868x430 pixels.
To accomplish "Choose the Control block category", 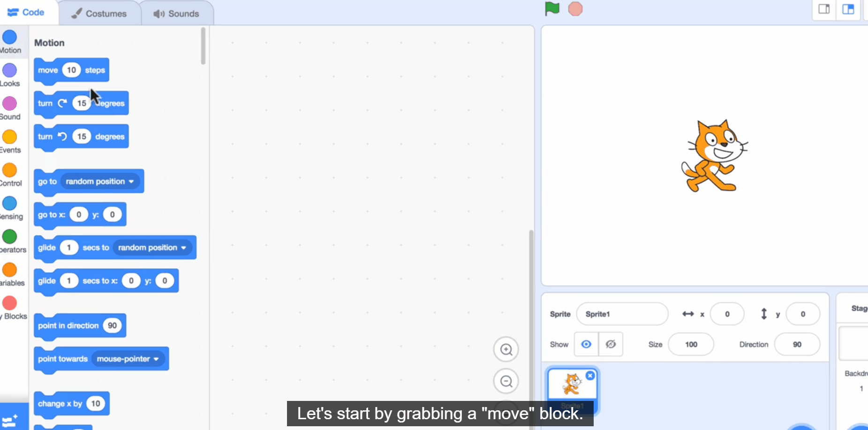I will point(9,175).
